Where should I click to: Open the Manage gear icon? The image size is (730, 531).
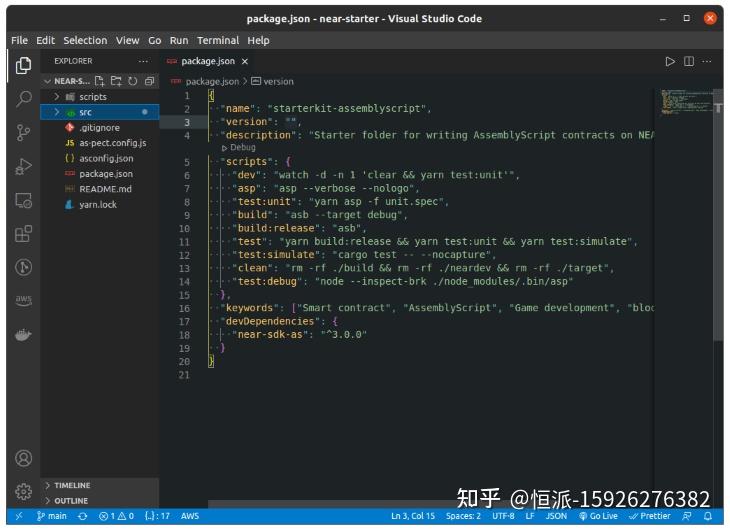coord(23,491)
